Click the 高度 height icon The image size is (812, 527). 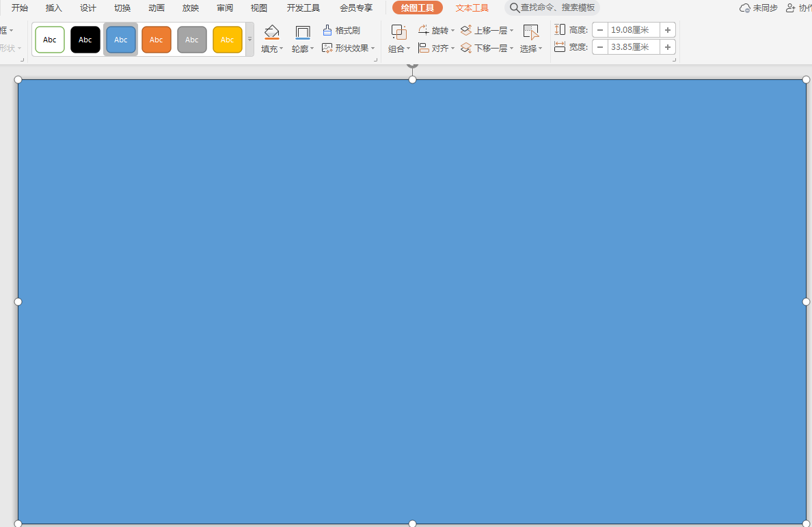tap(560, 29)
